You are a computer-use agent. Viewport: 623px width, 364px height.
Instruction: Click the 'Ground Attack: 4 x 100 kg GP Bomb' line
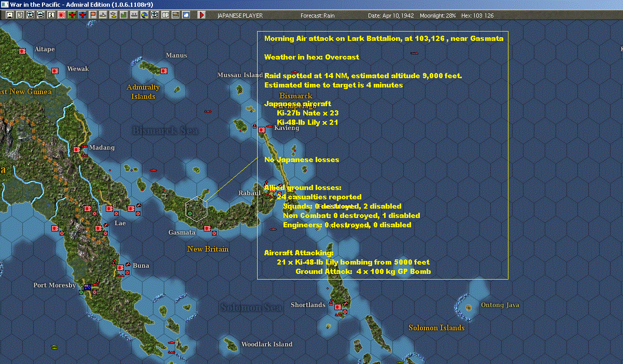tap(363, 271)
